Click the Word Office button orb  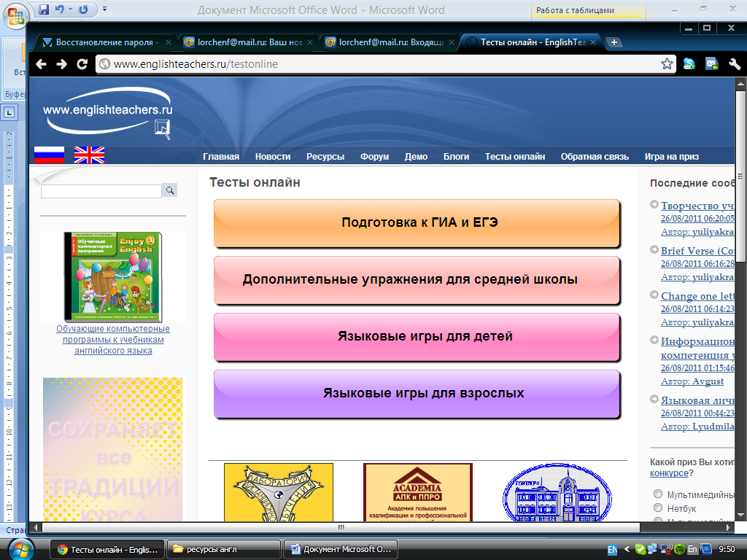click(15, 16)
